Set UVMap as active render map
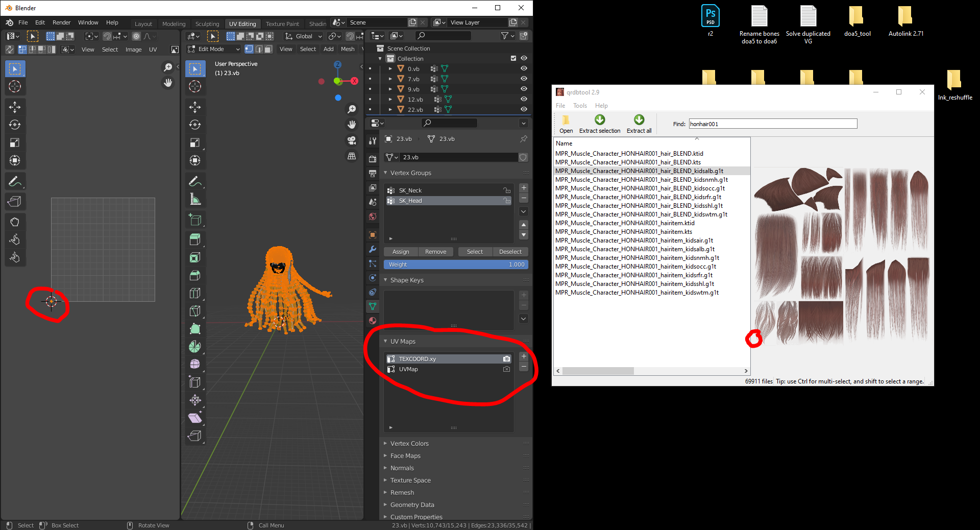 tap(506, 369)
